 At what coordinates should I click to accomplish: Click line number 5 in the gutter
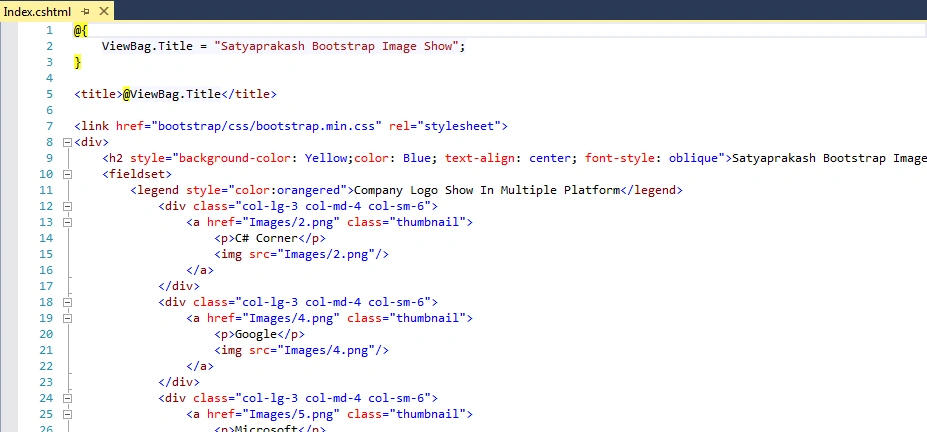[x=49, y=94]
